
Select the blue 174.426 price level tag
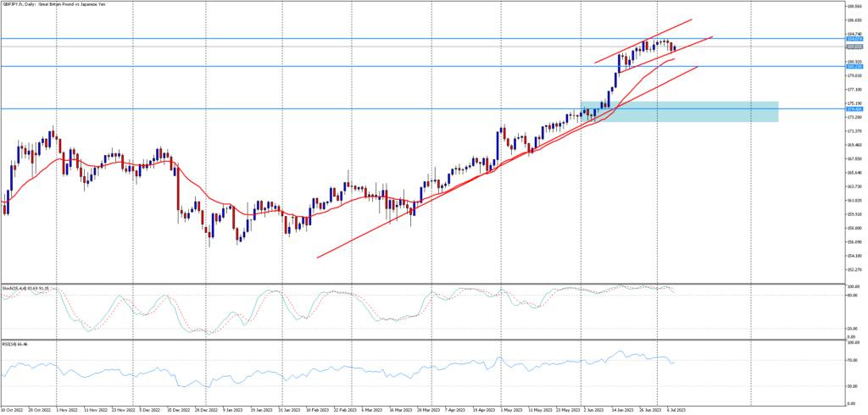coord(854,109)
